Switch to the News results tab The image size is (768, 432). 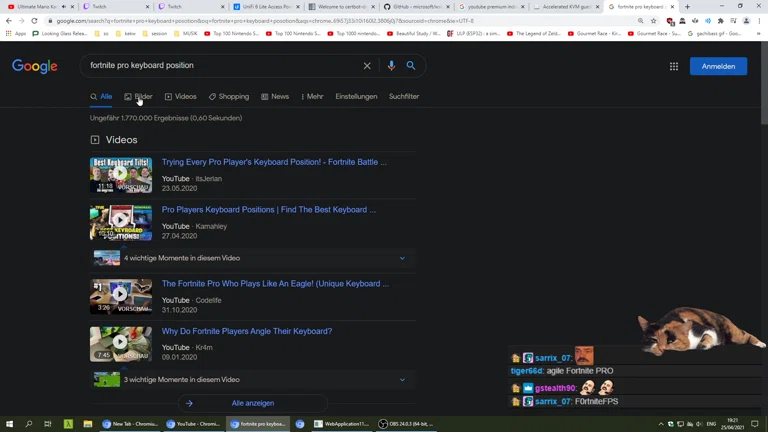tap(275, 97)
